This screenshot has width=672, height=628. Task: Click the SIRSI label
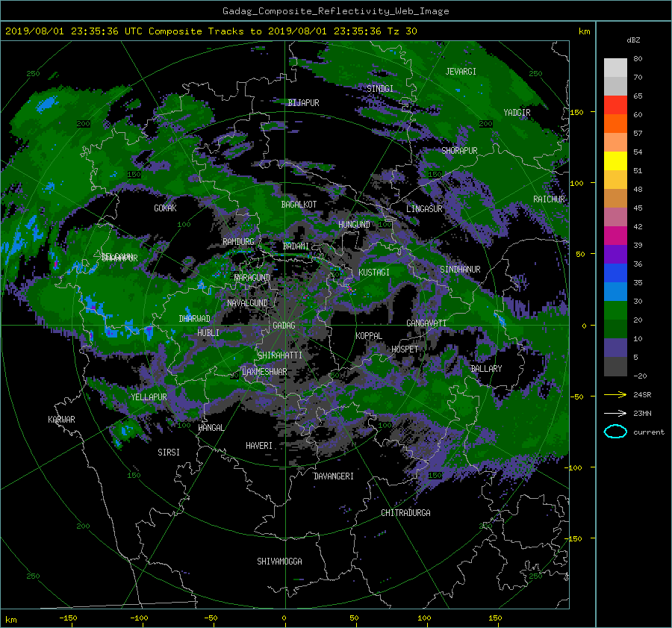pyautogui.click(x=169, y=453)
